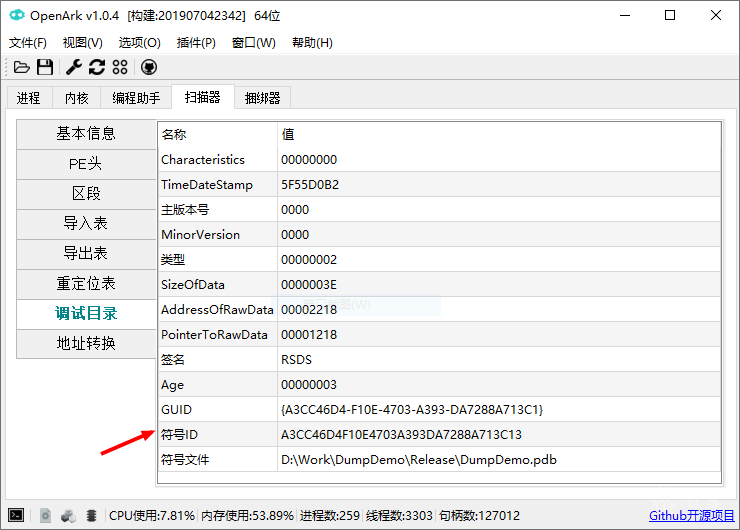Click the 进程数:259 status entry
Screen dimensions: 740x530
[x=329, y=515]
